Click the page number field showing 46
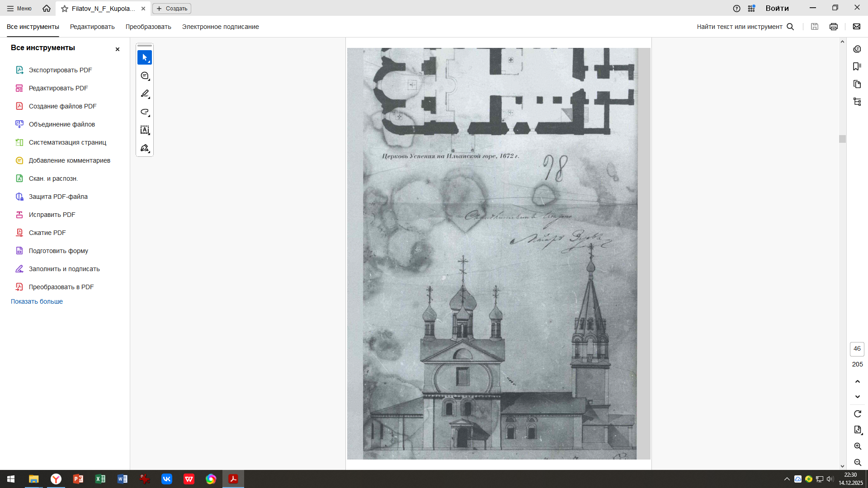The image size is (868, 488). 857,349
